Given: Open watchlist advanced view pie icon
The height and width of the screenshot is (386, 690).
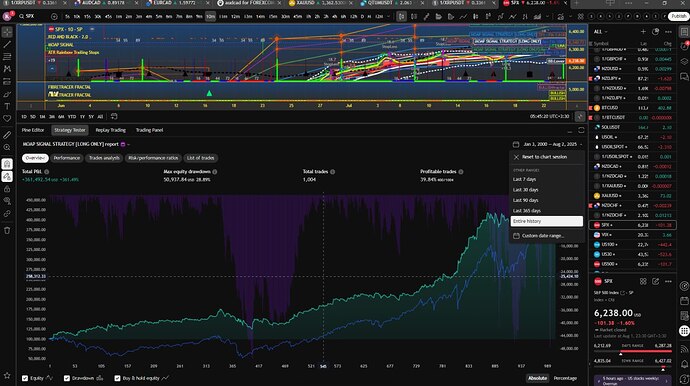Looking at the screenshot, I should pos(656,32).
